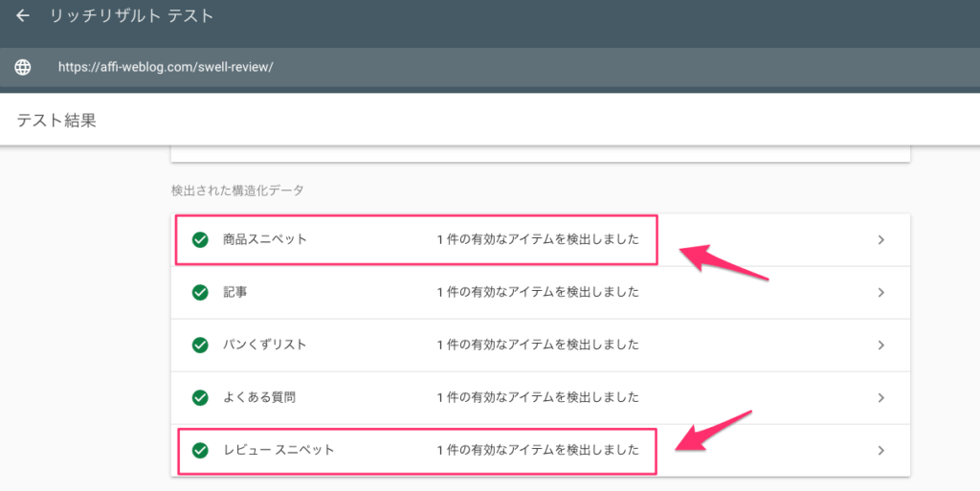Select the パンくずリスト label
The width and height of the screenshot is (980, 491).
(265, 345)
